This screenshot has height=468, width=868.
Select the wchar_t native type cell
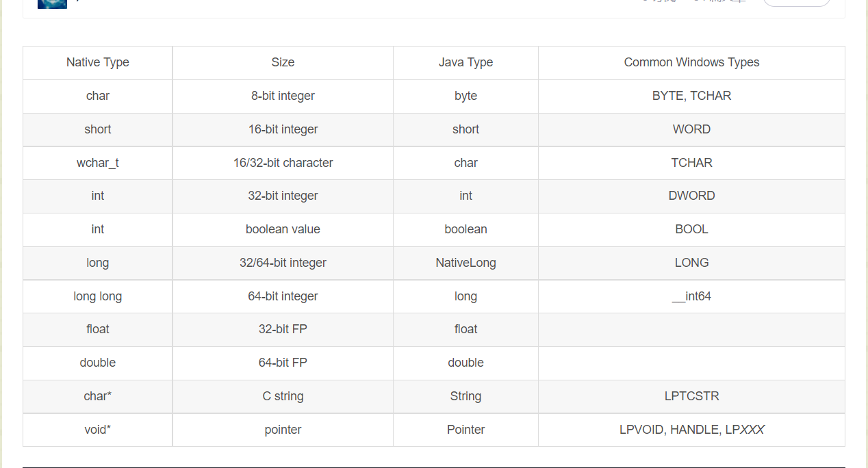pos(98,163)
